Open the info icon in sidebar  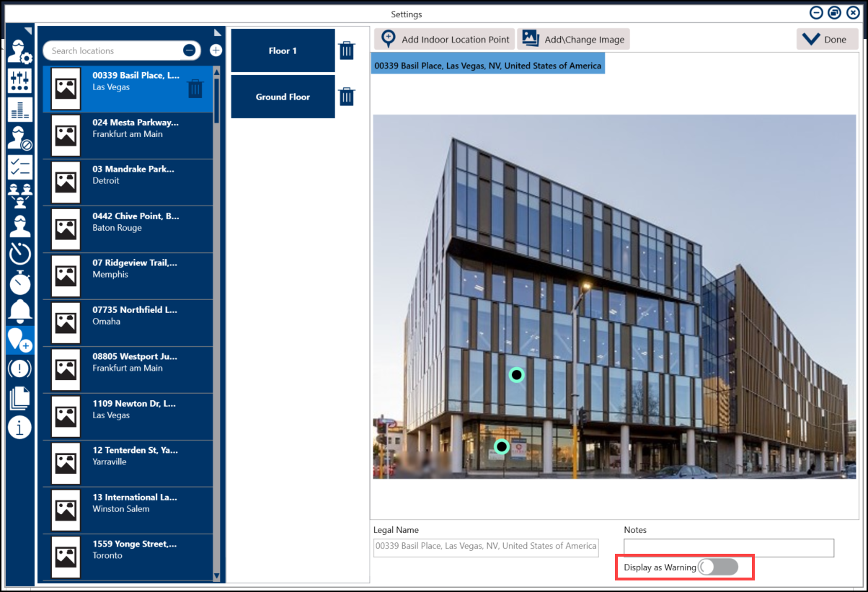19,427
